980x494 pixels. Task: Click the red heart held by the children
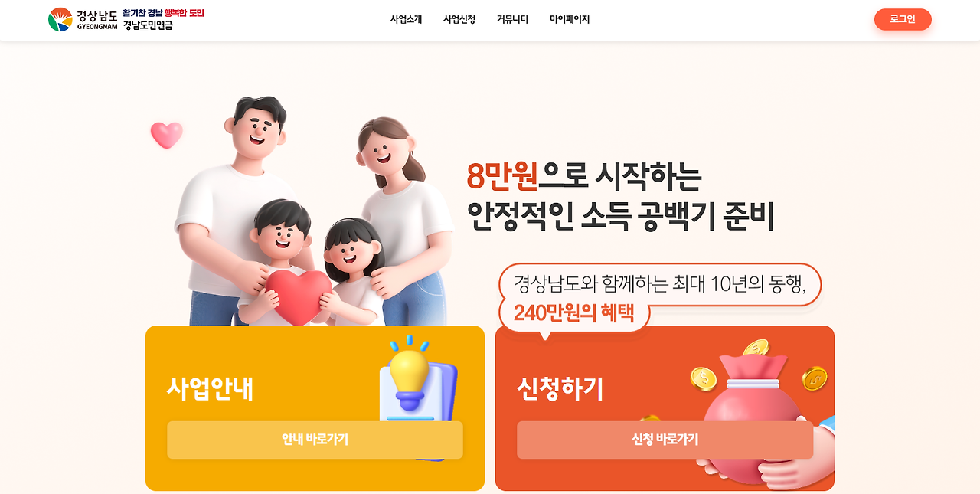tap(299, 296)
